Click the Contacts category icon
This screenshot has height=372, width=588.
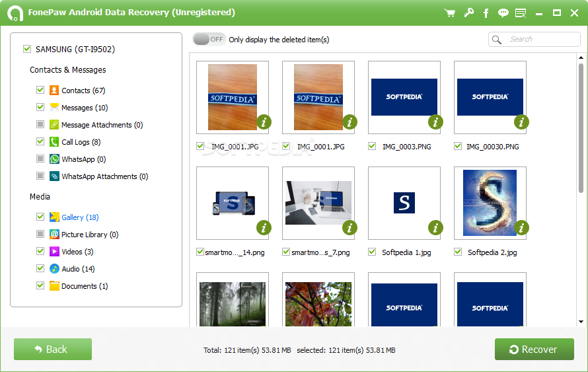click(54, 90)
